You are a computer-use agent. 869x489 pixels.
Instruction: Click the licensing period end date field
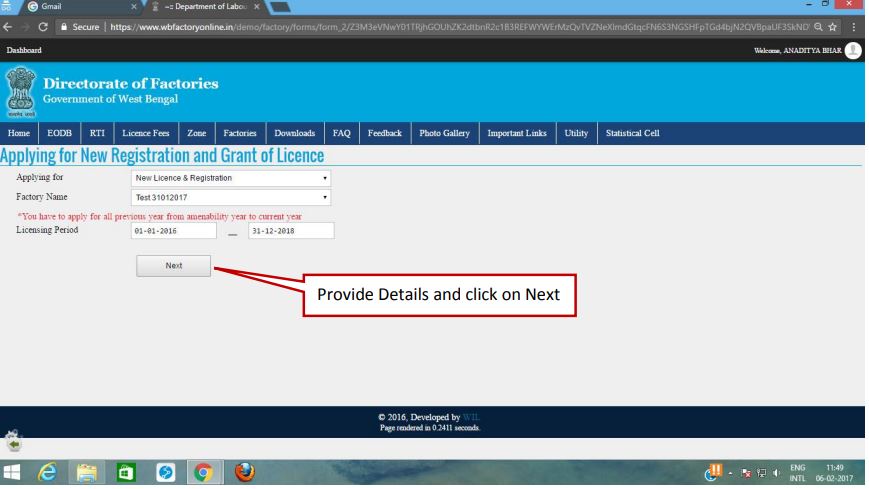[291, 231]
